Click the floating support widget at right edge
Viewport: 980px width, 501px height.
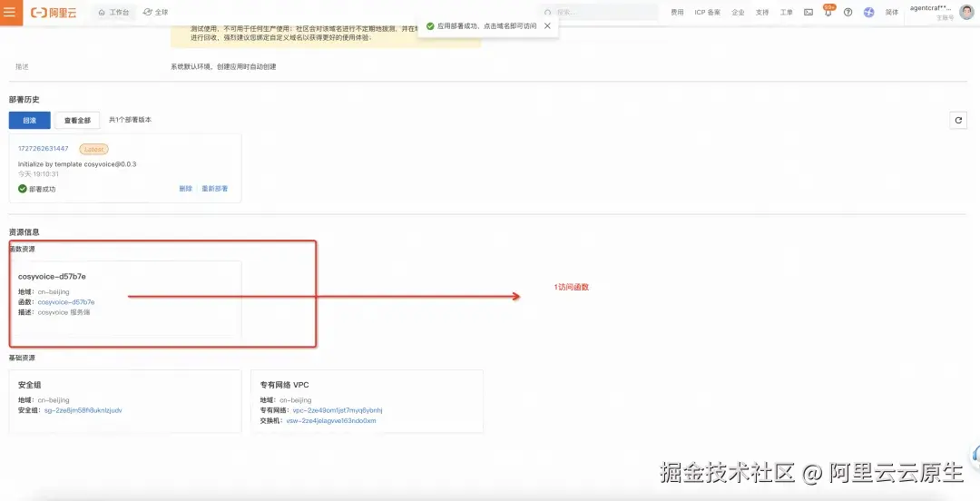[x=975, y=455]
